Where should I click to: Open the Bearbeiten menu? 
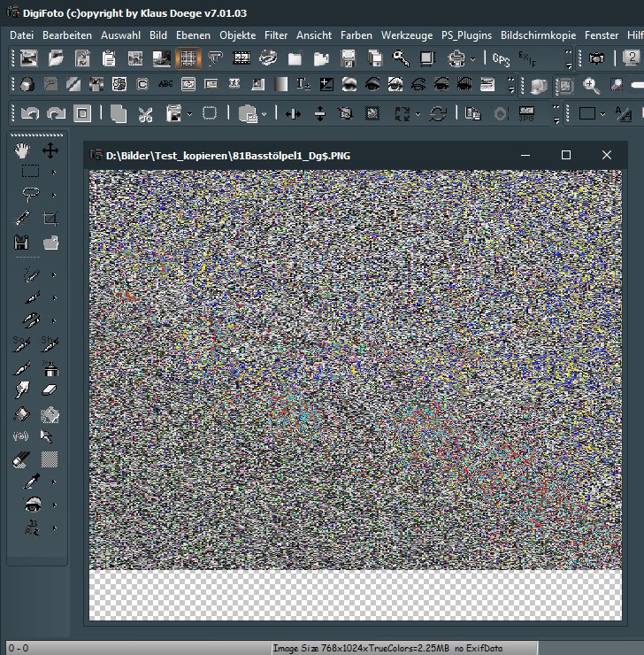(67, 35)
